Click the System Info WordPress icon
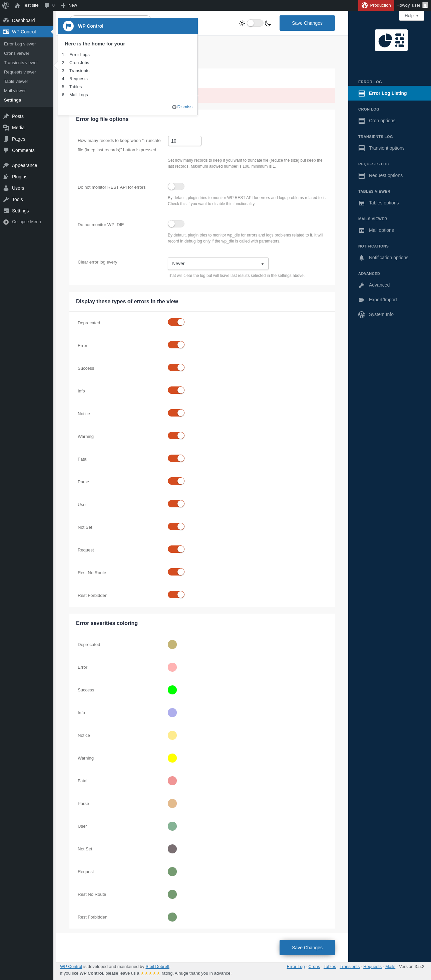431x980 pixels. pyautogui.click(x=362, y=314)
